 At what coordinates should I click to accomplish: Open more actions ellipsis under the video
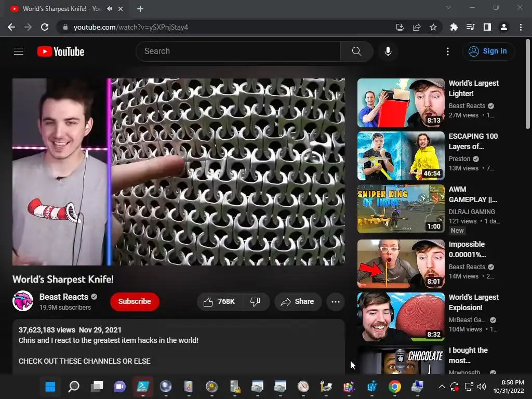[x=335, y=302]
